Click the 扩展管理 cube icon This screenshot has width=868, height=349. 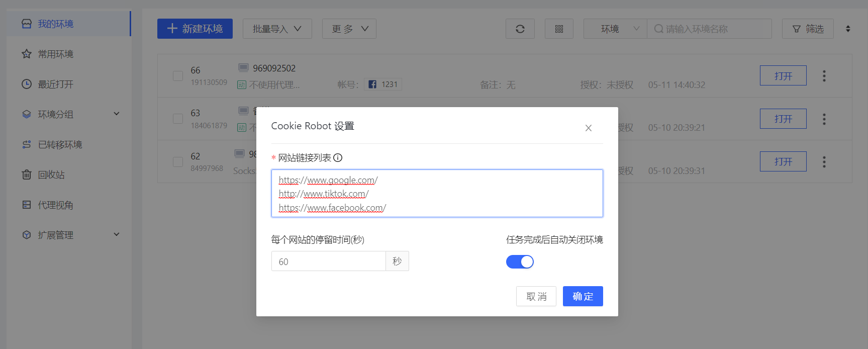27,235
